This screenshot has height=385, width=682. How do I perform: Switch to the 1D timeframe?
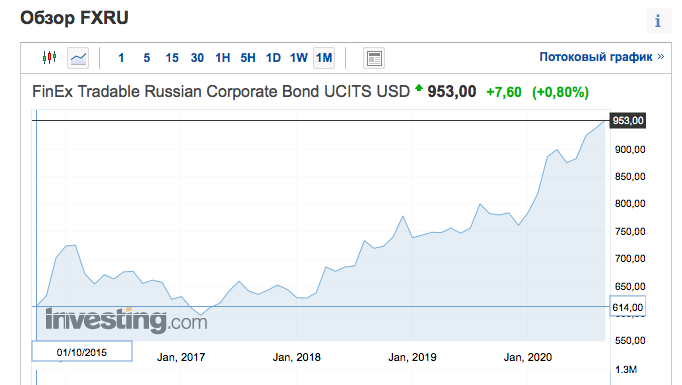[x=273, y=58]
